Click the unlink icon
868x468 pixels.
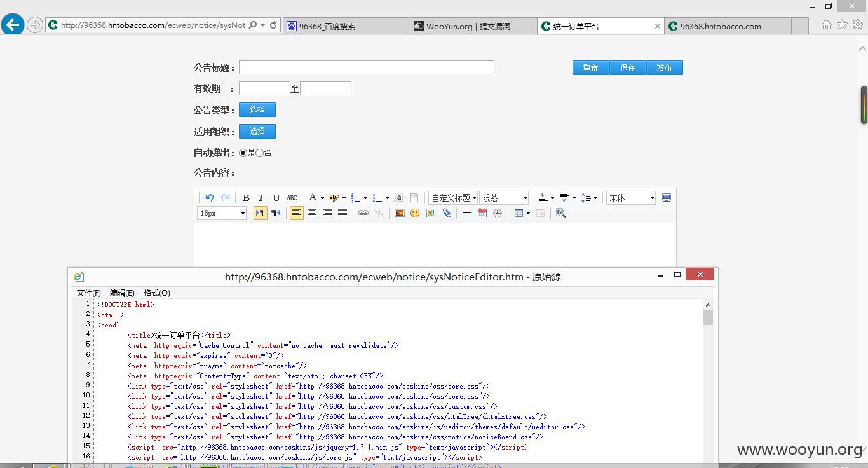[379, 213]
